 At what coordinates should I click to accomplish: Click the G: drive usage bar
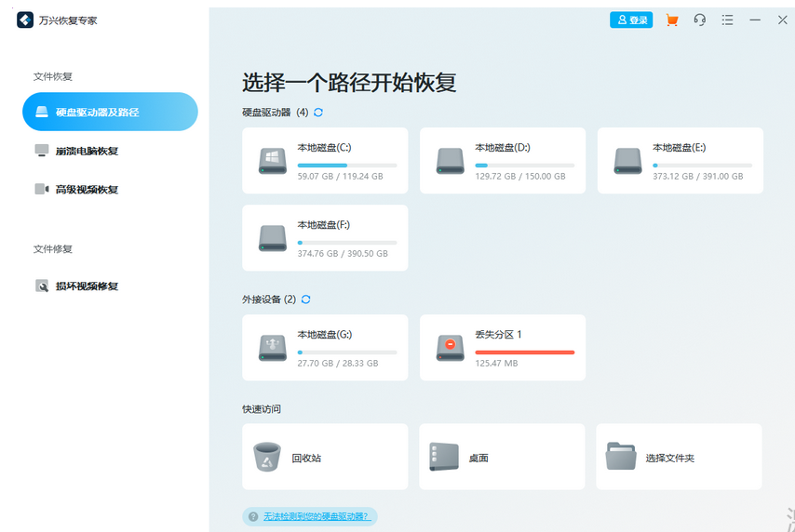pos(347,352)
